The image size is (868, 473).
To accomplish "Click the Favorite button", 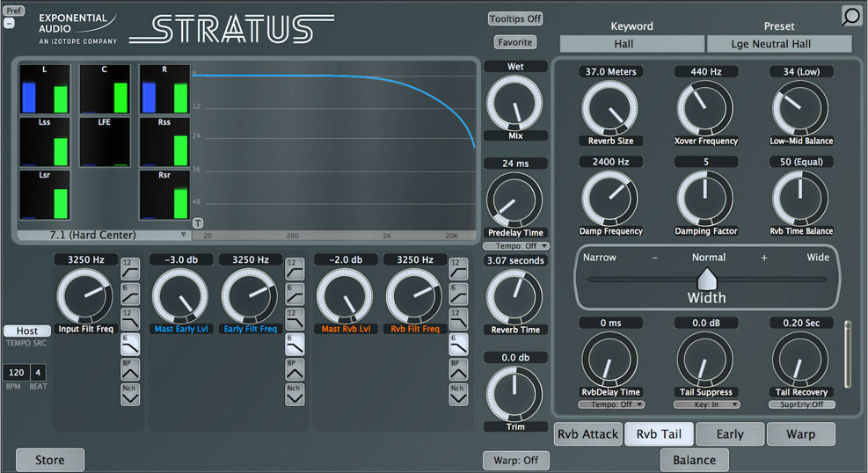I will 514,42.
